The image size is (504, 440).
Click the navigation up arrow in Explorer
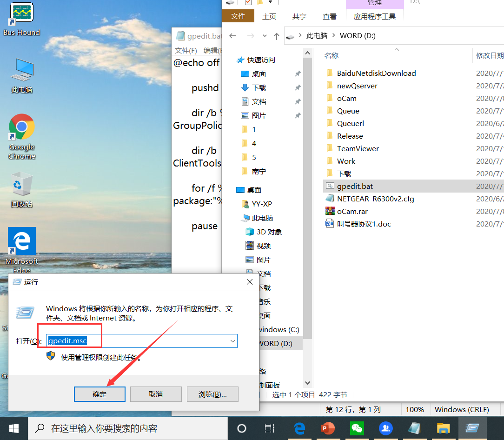click(277, 35)
